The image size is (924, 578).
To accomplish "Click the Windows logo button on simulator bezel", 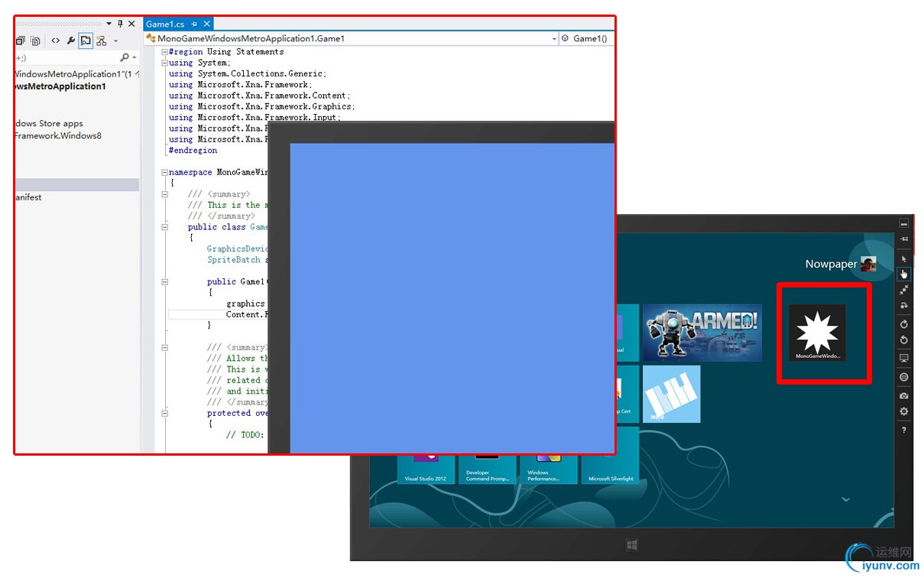I will point(632,545).
